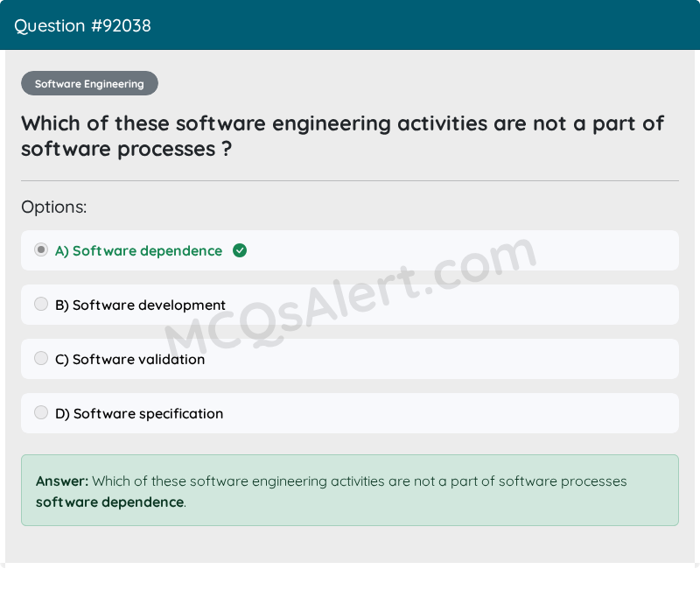Image resolution: width=700 pixels, height=590 pixels.
Task: Click the question heading about software processes
Action: [342, 137]
